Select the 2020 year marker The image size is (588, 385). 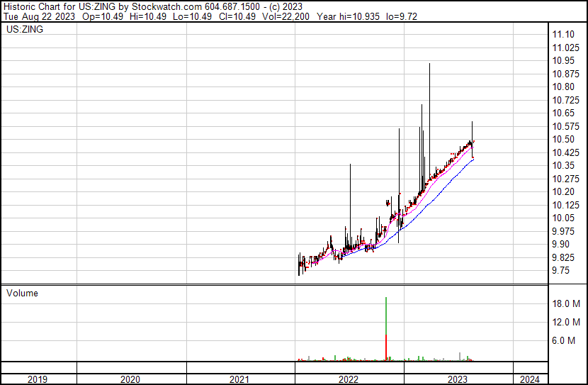tap(131, 379)
